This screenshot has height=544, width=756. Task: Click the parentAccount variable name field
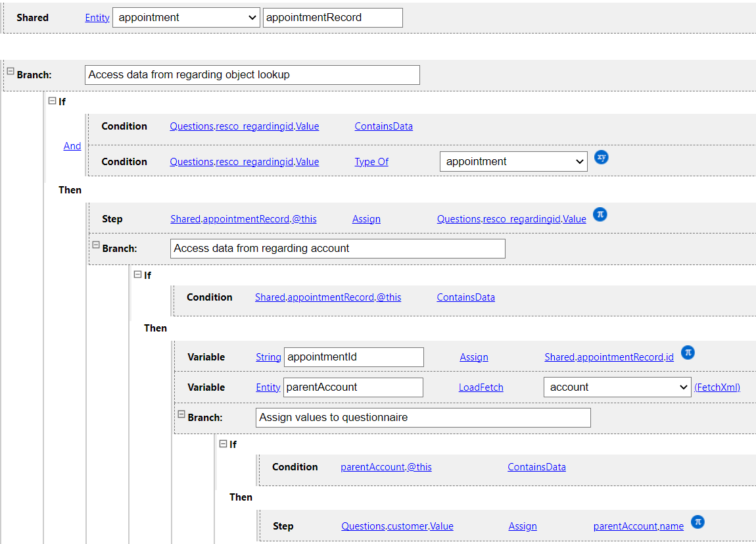[x=352, y=387]
